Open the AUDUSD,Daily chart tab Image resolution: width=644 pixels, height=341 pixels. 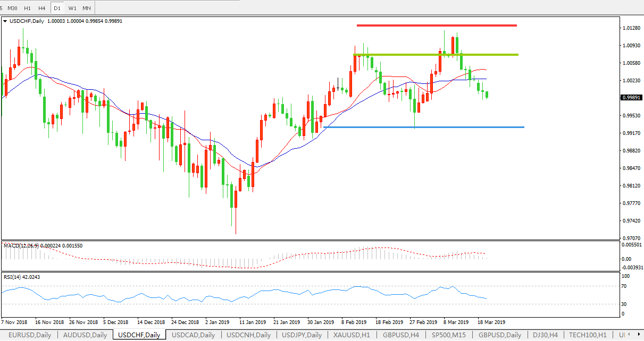[85, 335]
